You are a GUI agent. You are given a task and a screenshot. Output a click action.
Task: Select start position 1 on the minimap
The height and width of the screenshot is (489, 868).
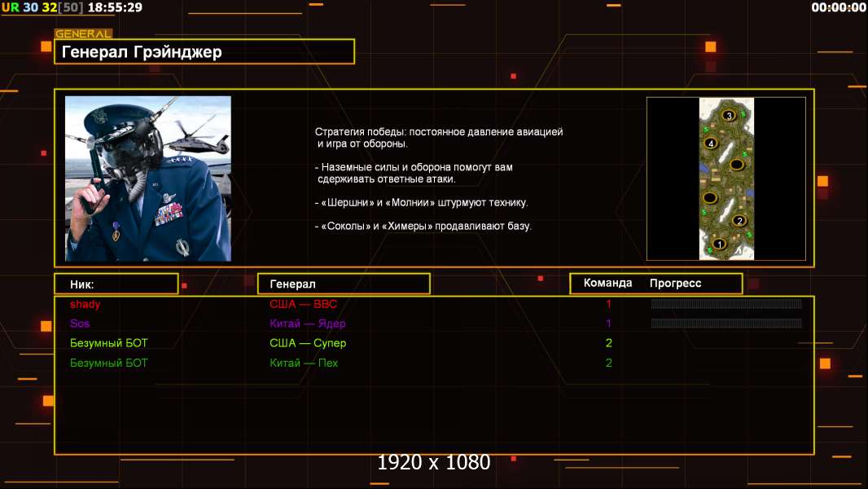(720, 244)
